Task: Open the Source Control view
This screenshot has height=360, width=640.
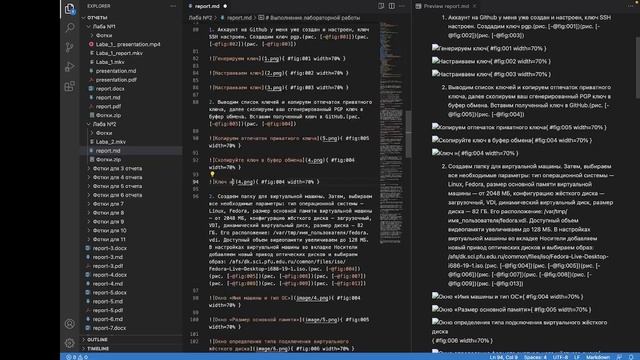Action: click(70, 47)
